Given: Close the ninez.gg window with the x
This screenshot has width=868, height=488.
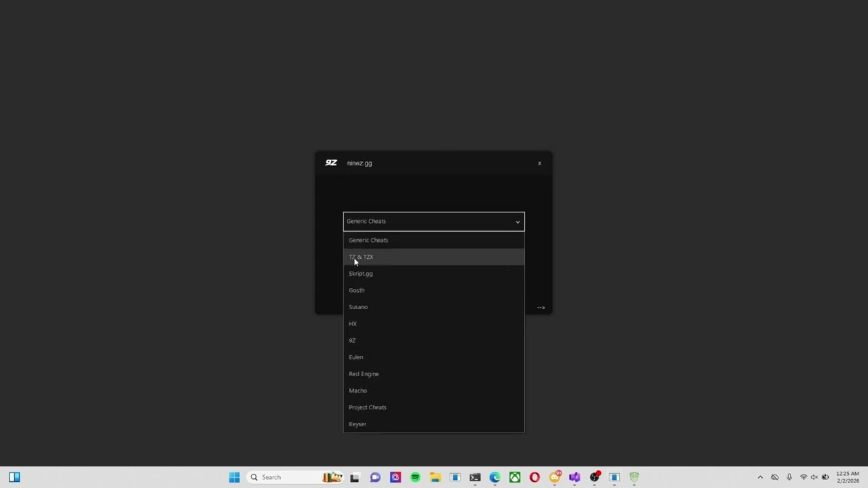Looking at the screenshot, I should pos(540,163).
